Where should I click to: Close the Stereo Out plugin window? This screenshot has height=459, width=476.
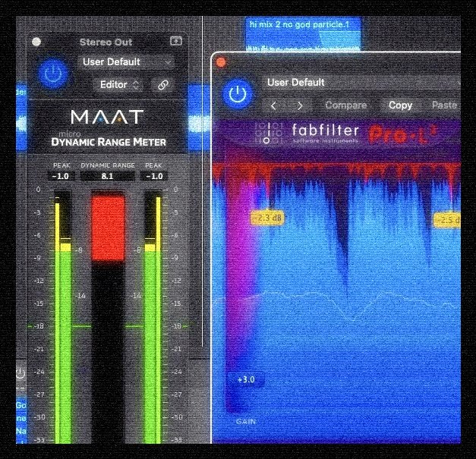(x=36, y=42)
